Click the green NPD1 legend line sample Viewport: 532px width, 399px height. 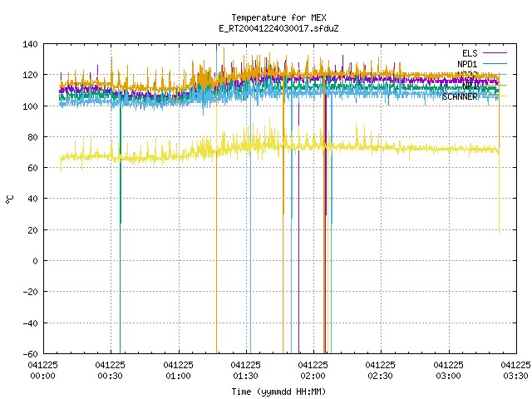click(x=495, y=63)
